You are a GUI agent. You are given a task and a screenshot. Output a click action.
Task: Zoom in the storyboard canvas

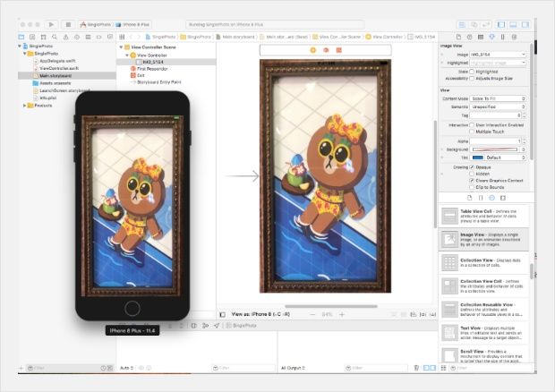[342, 314]
